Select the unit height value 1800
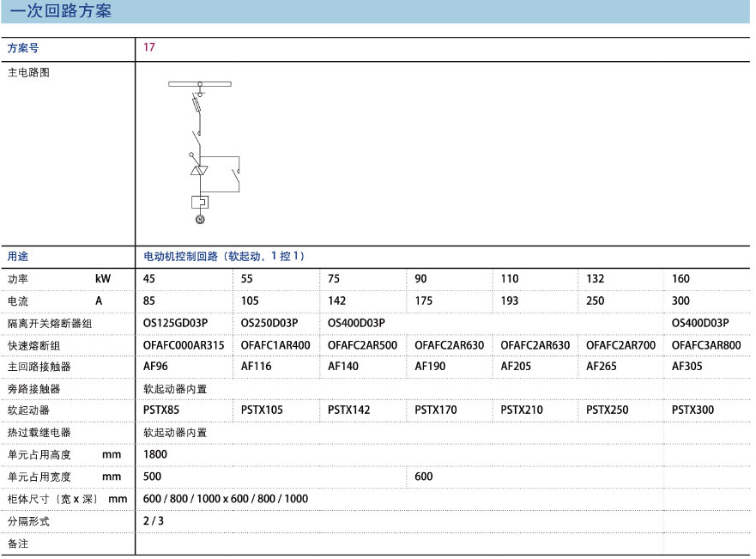Viewport: 756px width, 559px height. coord(155,454)
